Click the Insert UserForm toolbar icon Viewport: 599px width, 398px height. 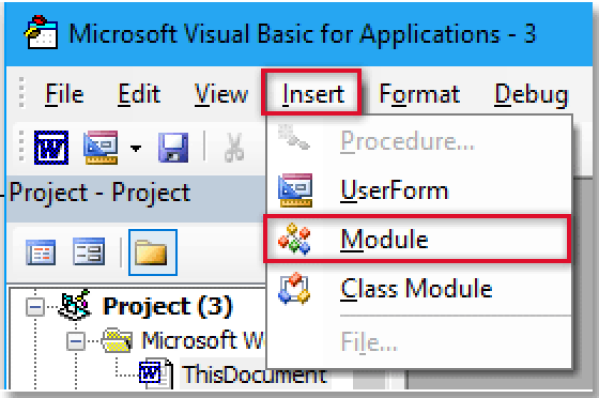click(x=101, y=147)
